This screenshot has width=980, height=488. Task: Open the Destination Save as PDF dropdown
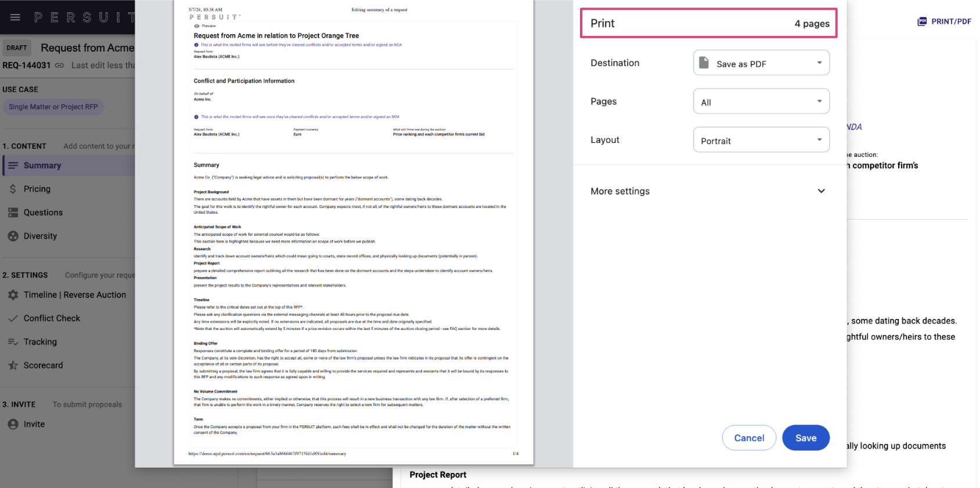click(x=761, y=63)
